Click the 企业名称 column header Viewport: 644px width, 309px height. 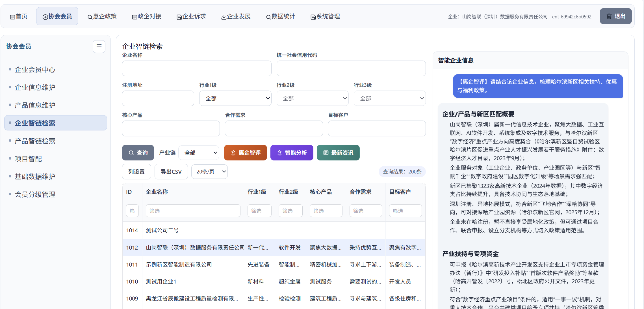coord(157,192)
